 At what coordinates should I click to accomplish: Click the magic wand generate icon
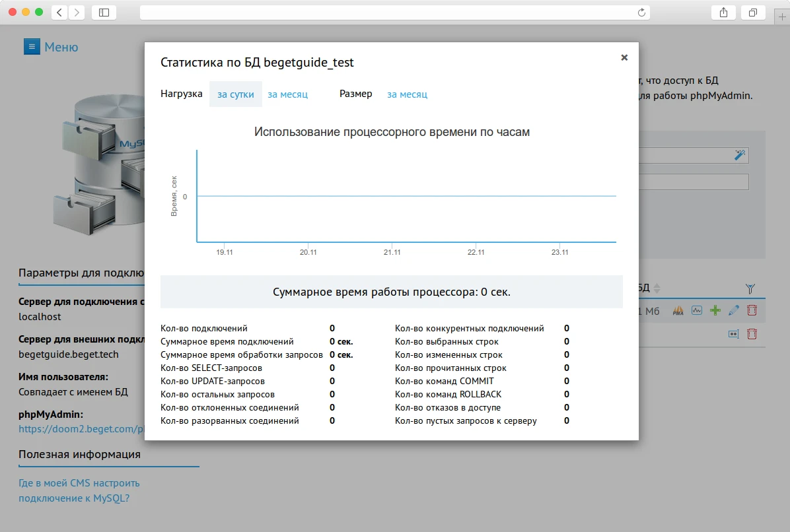coord(739,155)
